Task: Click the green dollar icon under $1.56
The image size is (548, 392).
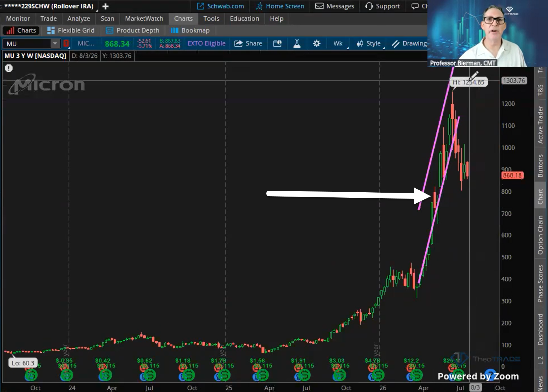Action: pos(263,375)
